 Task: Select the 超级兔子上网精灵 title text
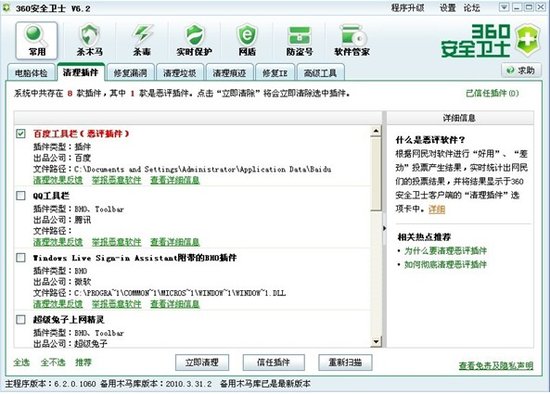(68, 320)
